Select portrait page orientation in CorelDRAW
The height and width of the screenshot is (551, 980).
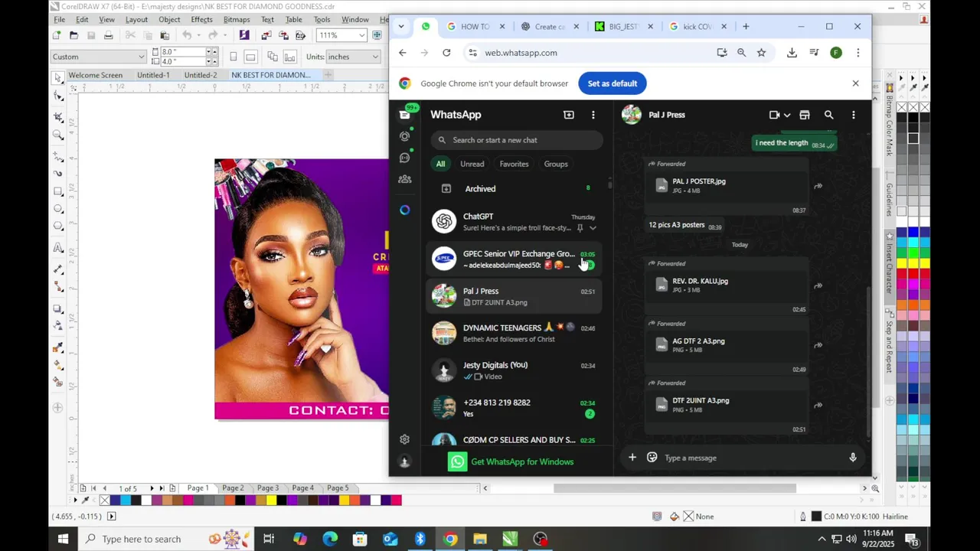click(x=234, y=57)
